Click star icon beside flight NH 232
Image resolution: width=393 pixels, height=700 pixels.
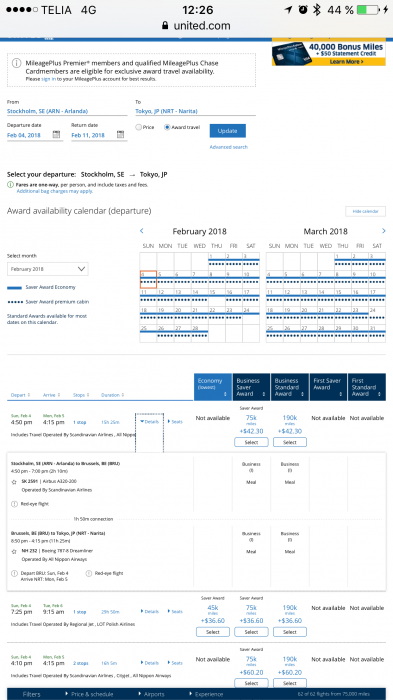coord(14,551)
